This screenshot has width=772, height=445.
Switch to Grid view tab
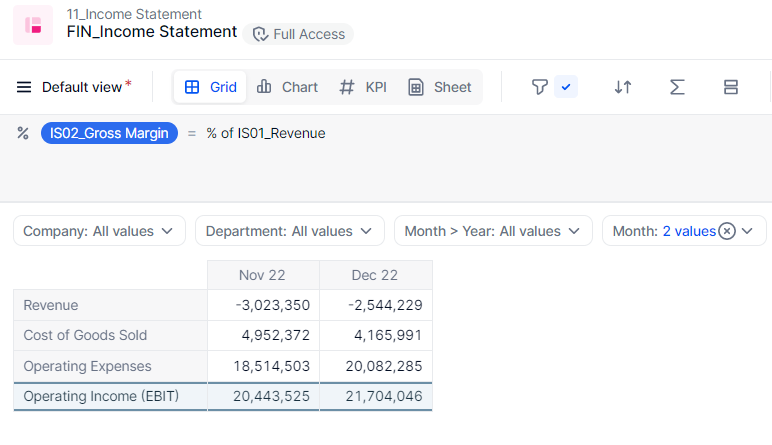click(x=211, y=87)
